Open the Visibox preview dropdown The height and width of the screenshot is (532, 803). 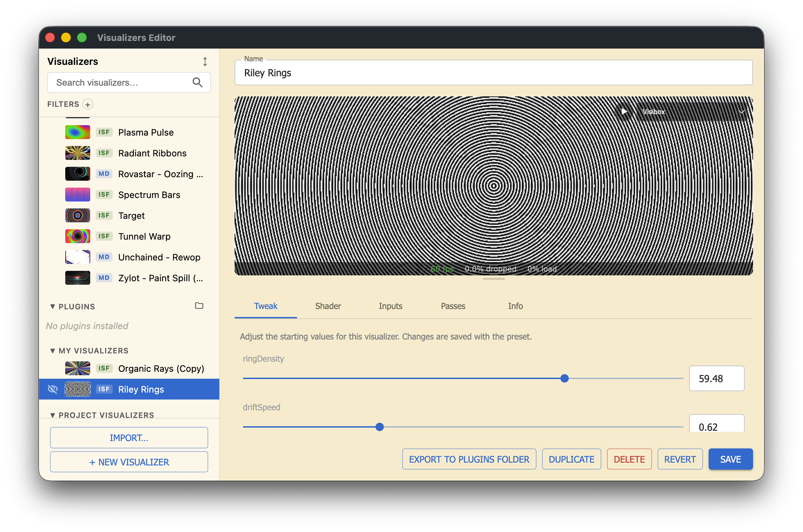coord(693,112)
